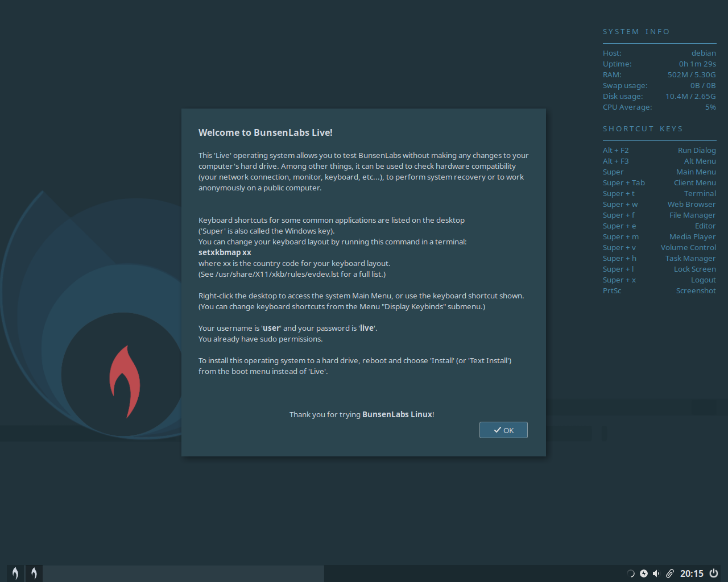
Task: Click the RAM value '502M / 5.30G'
Action: [692, 74]
